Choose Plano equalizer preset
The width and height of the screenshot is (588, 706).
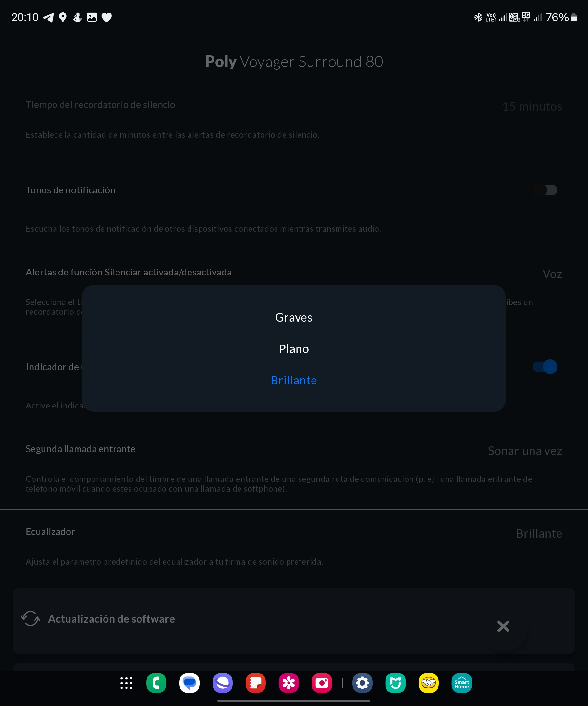click(x=293, y=349)
